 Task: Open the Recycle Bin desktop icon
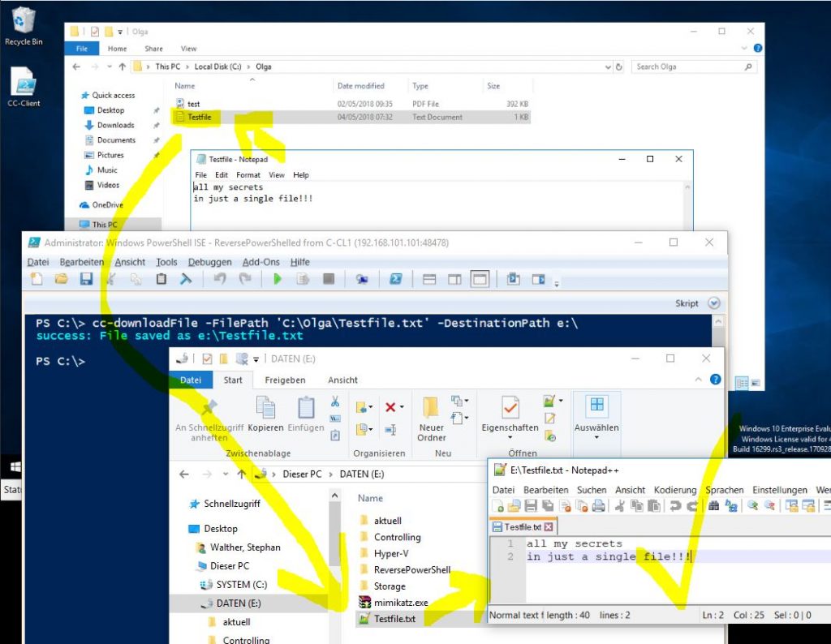[23, 25]
